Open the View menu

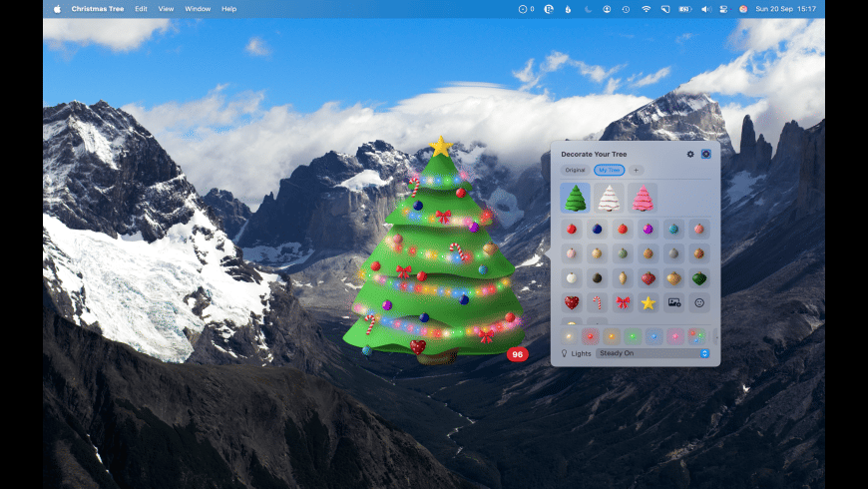coord(166,9)
